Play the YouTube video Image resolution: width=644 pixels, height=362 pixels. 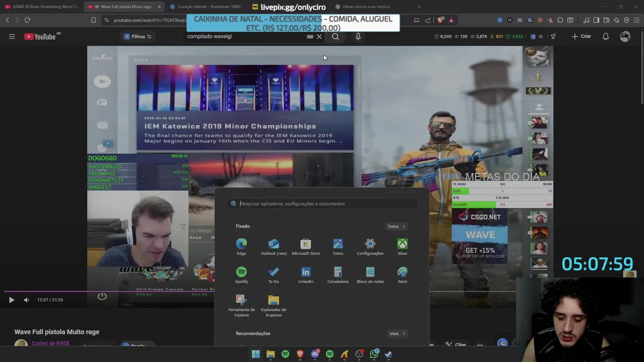(11, 300)
